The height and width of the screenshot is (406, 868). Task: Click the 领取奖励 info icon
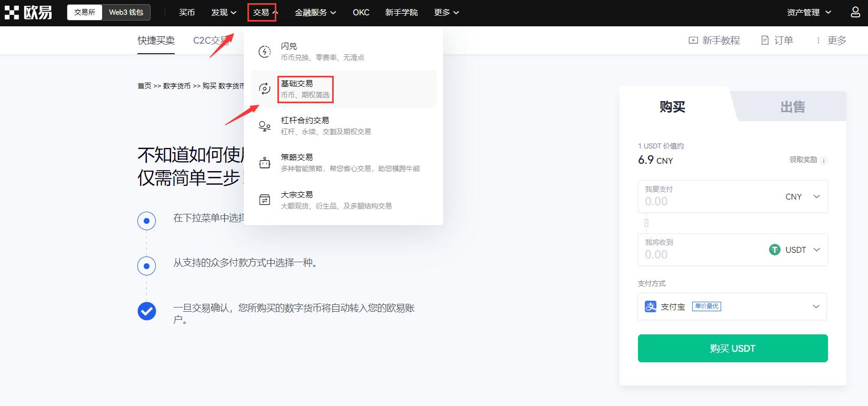(824, 161)
